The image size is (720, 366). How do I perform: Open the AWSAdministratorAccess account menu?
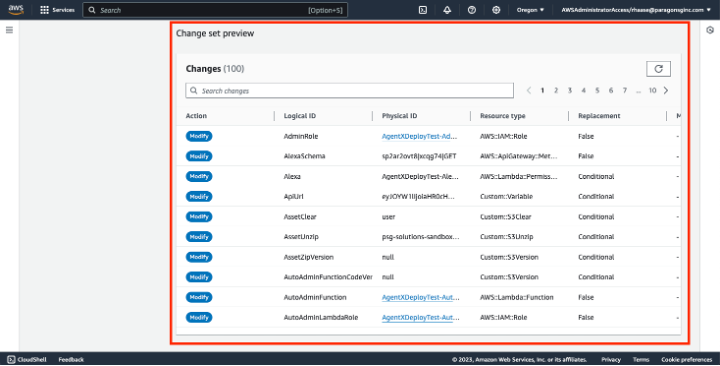click(636, 10)
